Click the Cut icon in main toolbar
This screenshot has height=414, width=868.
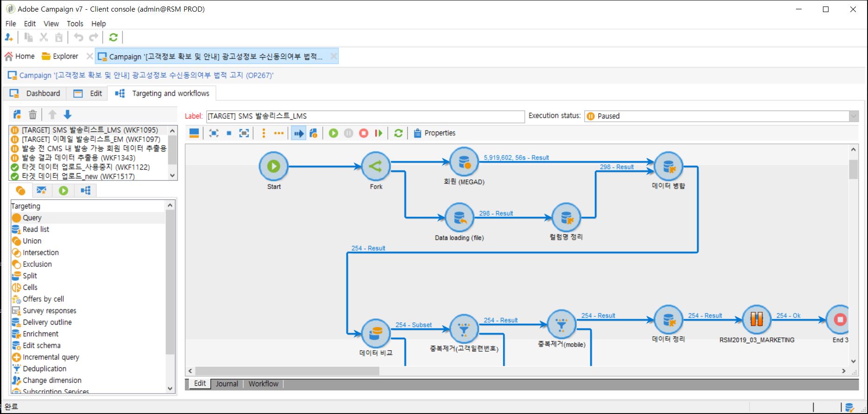[44, 37]
